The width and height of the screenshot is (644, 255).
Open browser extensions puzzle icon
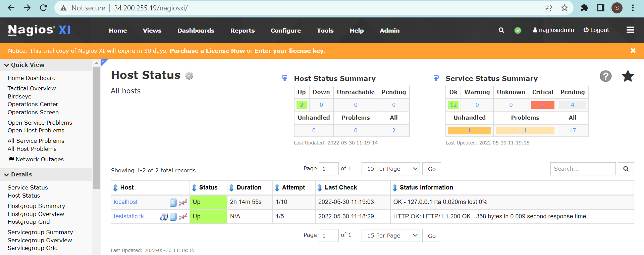coord(585,8)
